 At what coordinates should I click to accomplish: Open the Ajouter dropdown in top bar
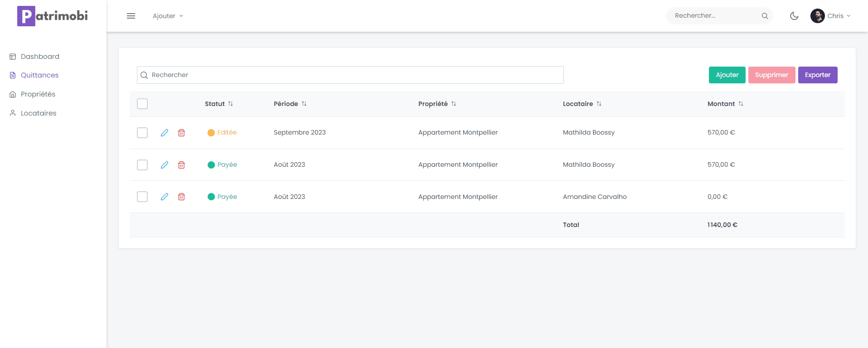(x=168, y=16)
